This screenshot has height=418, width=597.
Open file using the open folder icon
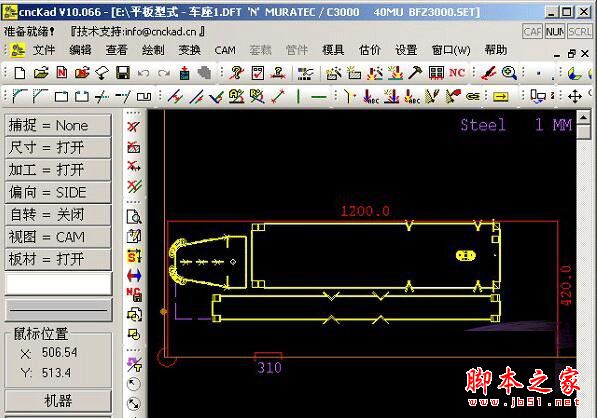[41, 73]
